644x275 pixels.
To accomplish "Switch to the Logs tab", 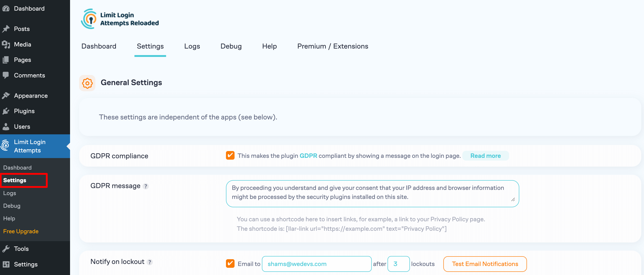I will click(x=192, y=46).
